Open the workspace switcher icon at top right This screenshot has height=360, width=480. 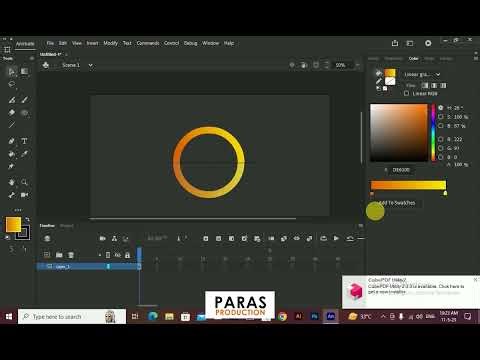pos(410,43)
